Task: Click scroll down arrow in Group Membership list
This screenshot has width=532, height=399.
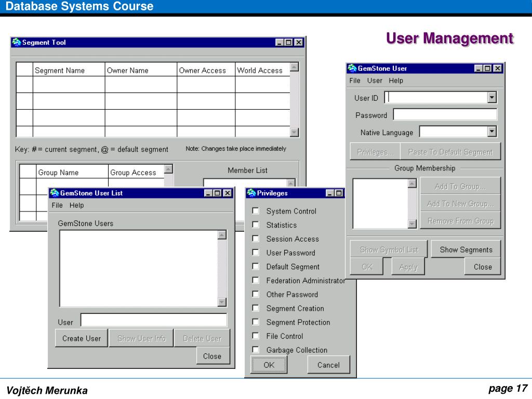Action: tap(412, 224)
